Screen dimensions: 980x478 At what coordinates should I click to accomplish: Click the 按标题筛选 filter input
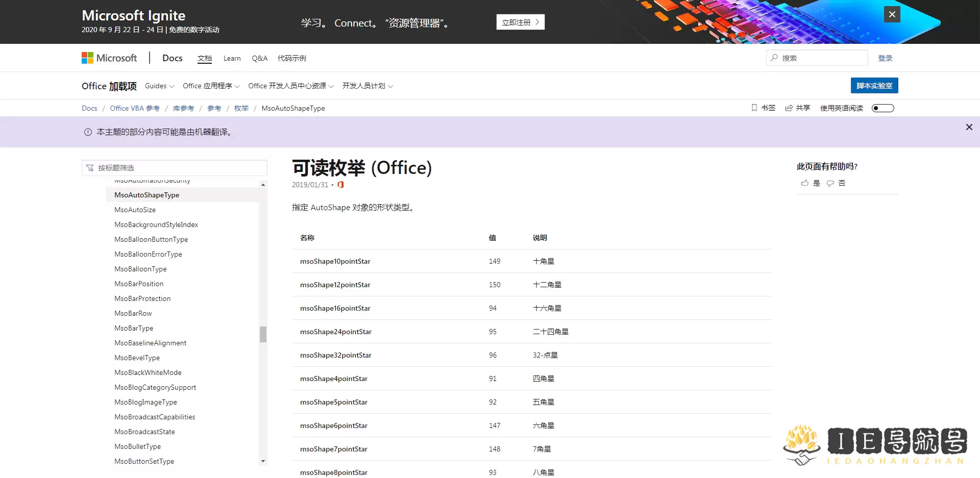[x=175, y=168]
